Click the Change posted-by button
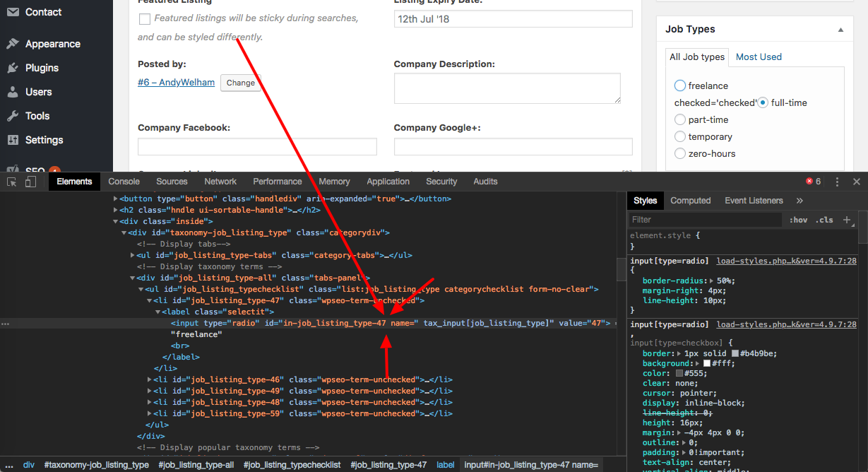This screenshot has width=868, height=472. coord(241,83)
